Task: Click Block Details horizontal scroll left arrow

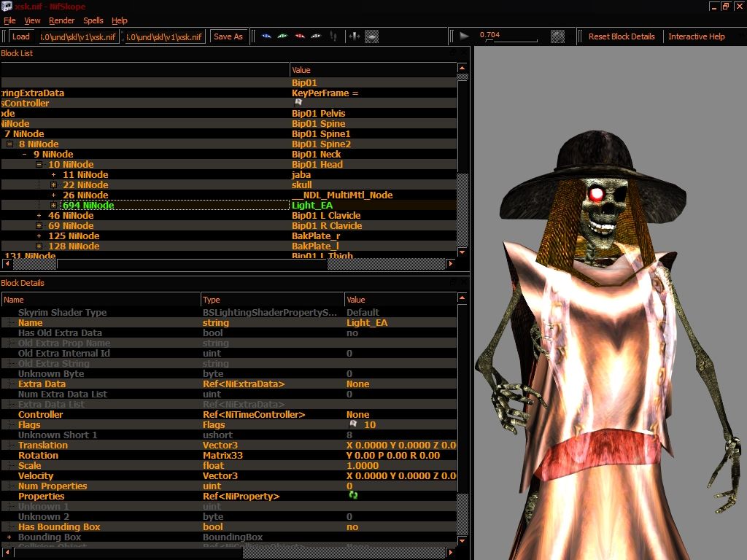Action: [x=7, y=553]
